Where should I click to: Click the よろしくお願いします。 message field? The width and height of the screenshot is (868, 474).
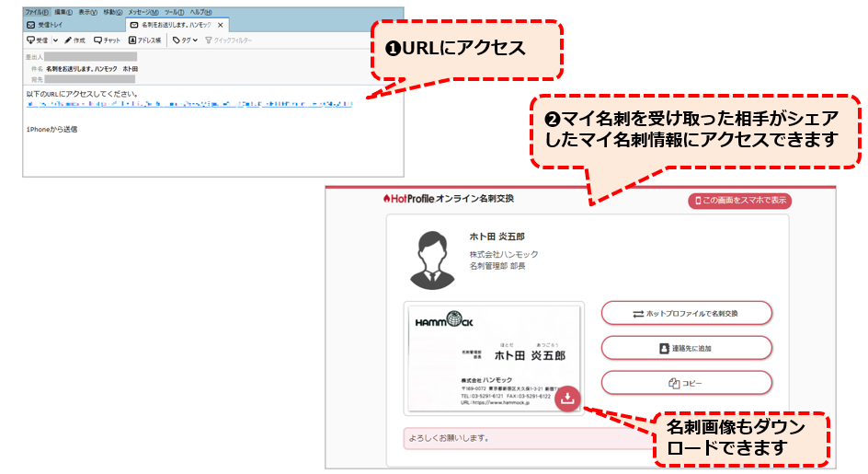pyautogui.click(x=529, y=438)
